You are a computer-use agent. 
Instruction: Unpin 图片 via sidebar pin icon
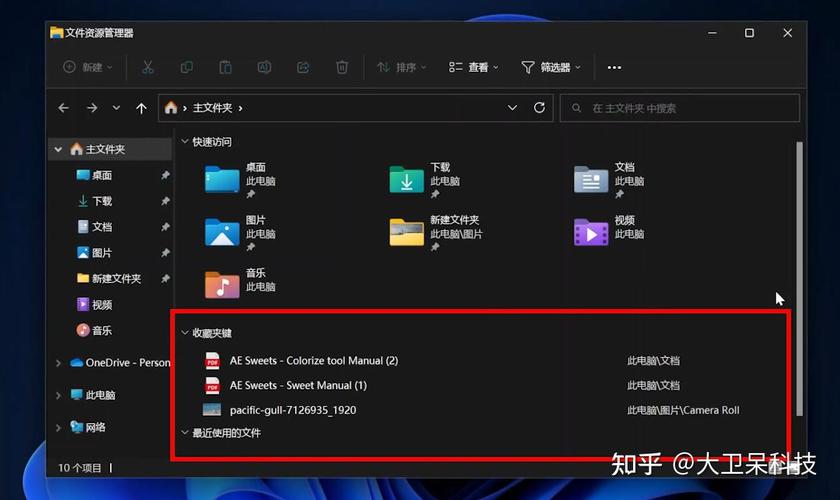point(165,252)
